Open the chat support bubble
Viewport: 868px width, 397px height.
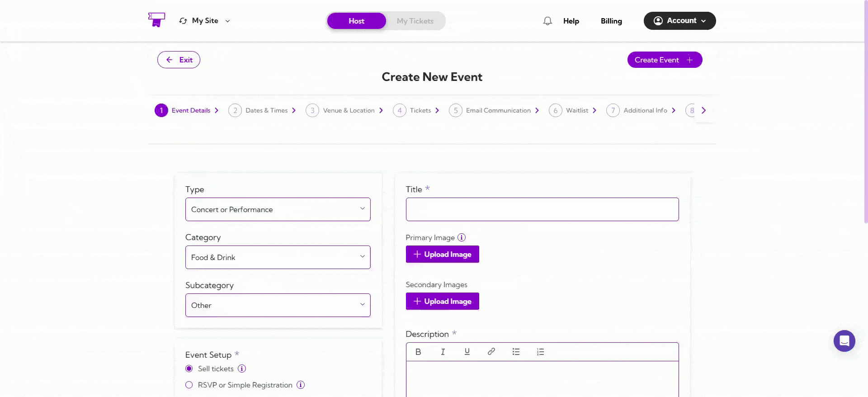(x=844, y=341)
